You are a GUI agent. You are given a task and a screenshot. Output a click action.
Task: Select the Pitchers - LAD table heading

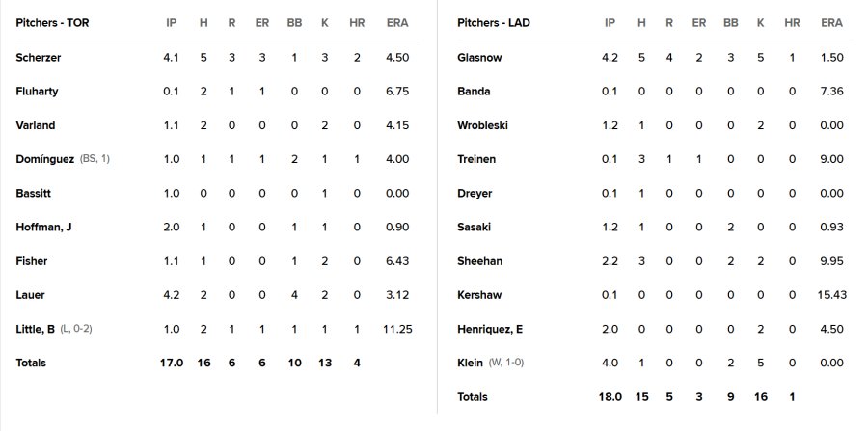coord(493,23)
